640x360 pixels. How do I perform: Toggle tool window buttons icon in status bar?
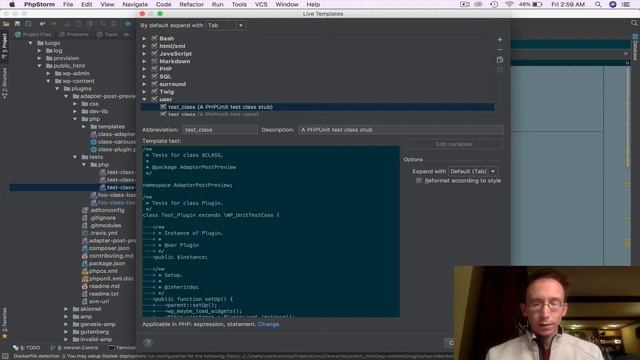(5, 356)
